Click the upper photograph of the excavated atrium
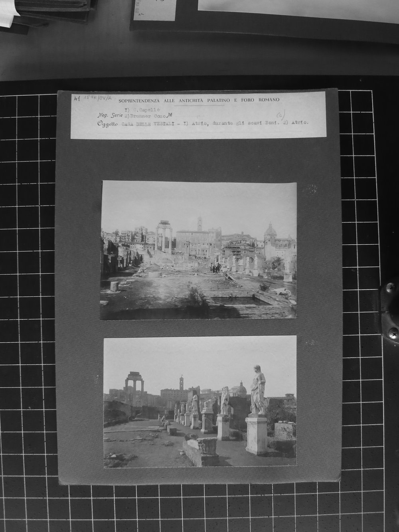399x532 pixels. [198, 251]
